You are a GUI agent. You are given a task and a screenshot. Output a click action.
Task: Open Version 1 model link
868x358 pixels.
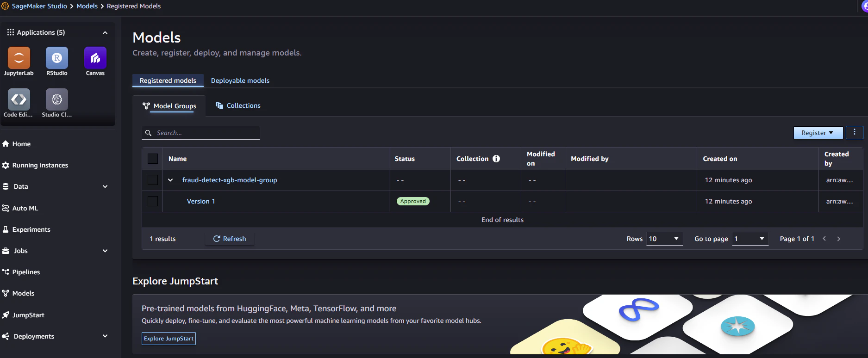tap(201, 201)
